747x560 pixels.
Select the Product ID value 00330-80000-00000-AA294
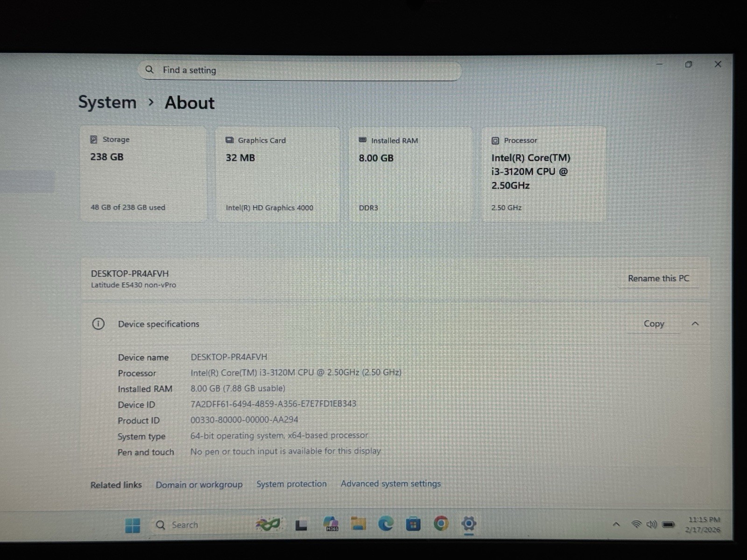244,420
